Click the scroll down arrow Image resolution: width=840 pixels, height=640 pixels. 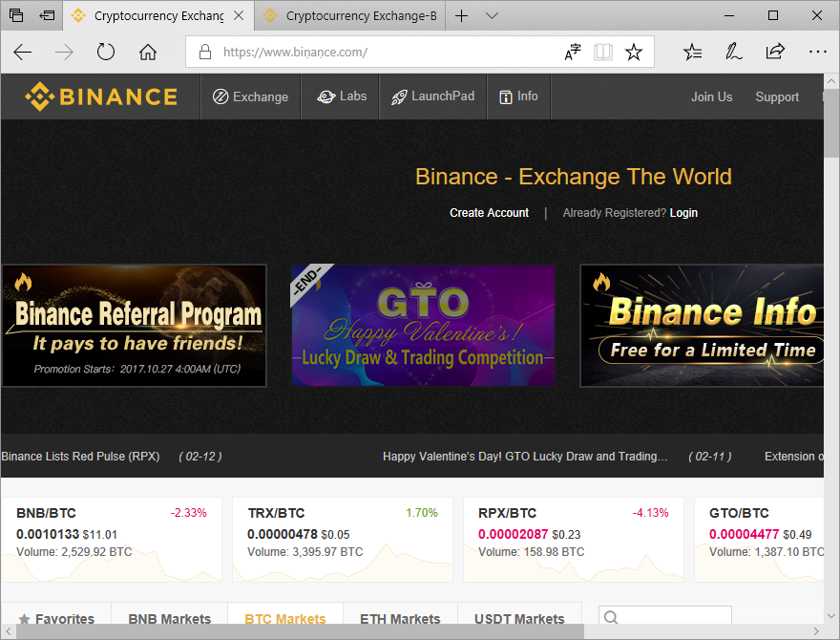(831, 616)
